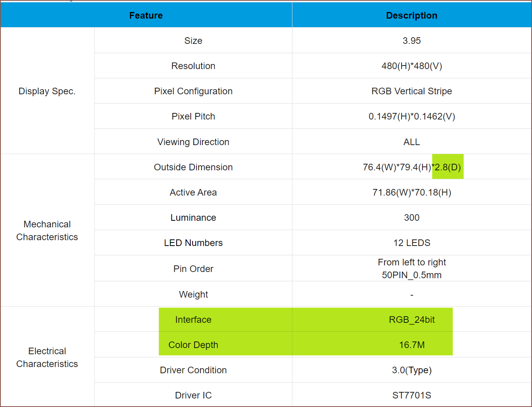The image size is (532, 407).
Task: Click the 12 LEDS description cell
Action: pyautogui.click(x=412, y=243)
